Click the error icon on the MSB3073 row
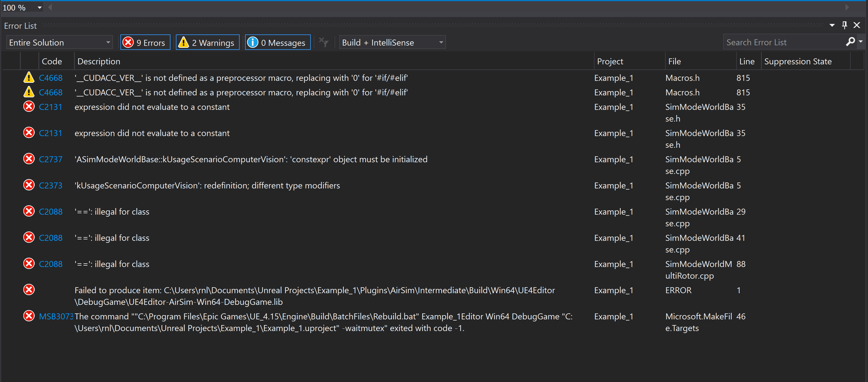The height and width of the screenshot is (382, 868). point(29,316)
